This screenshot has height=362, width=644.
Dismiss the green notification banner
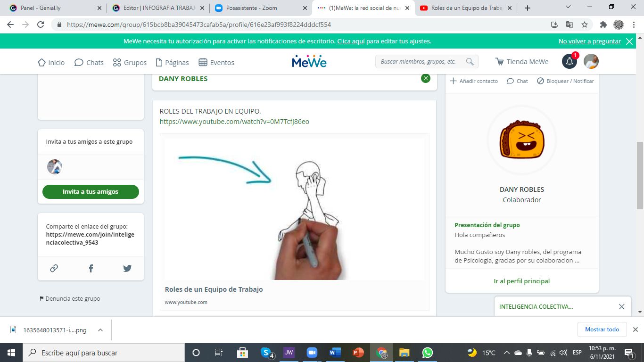pos(629,41)
